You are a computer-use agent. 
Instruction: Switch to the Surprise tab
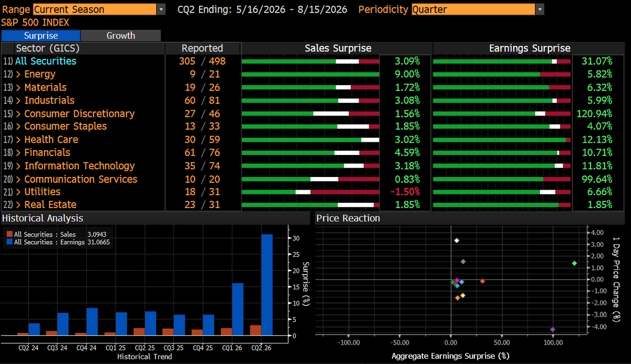[41, 36]
